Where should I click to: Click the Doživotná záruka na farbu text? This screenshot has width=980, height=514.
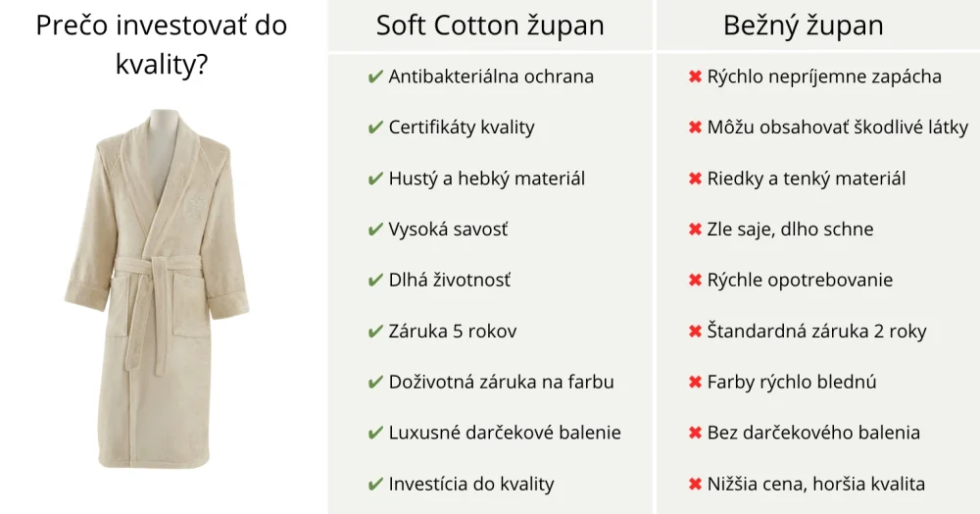[501, 382]
